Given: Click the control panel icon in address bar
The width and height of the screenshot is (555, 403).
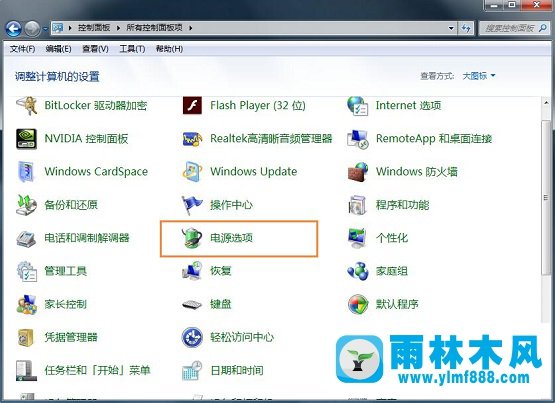Looking at the screenshot, I should [58, 28].
